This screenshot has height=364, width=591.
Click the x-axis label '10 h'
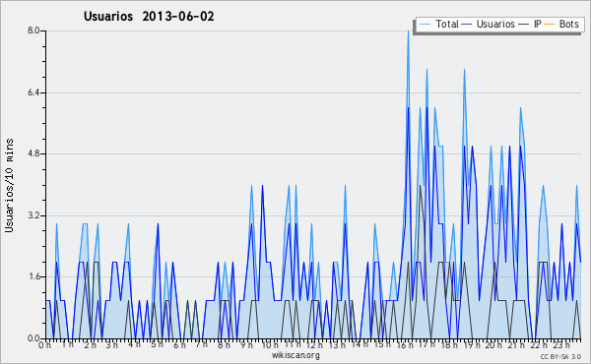[270, 345]
